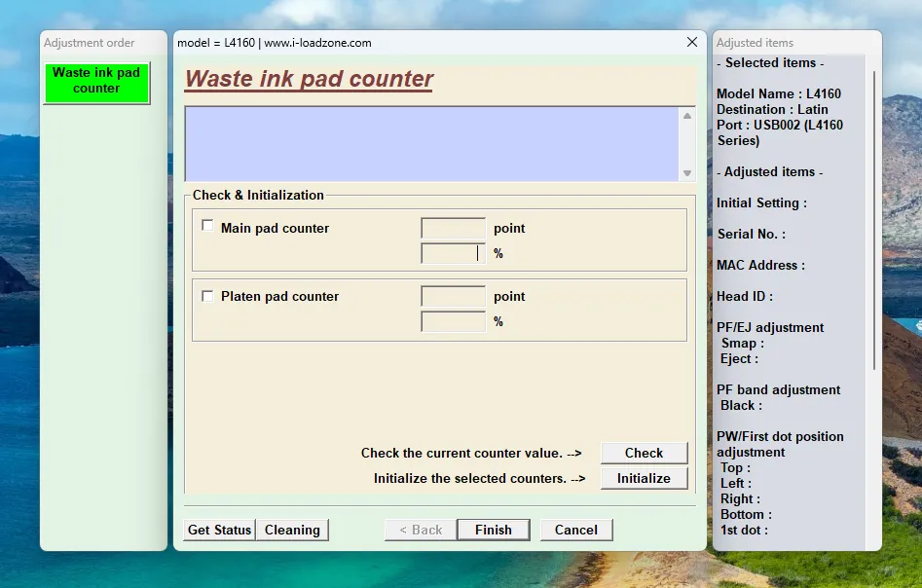Click the Get Status button
922x588 pixels.
pos(219,530)
